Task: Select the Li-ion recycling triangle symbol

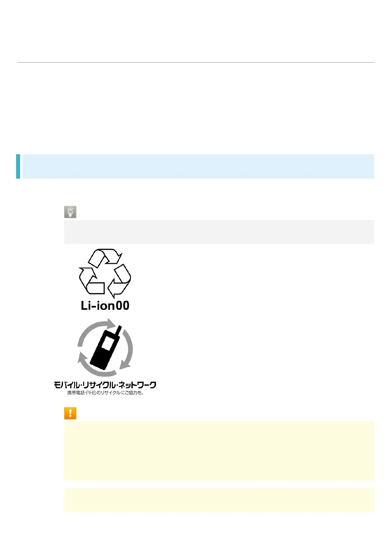Action: (105, 273)
